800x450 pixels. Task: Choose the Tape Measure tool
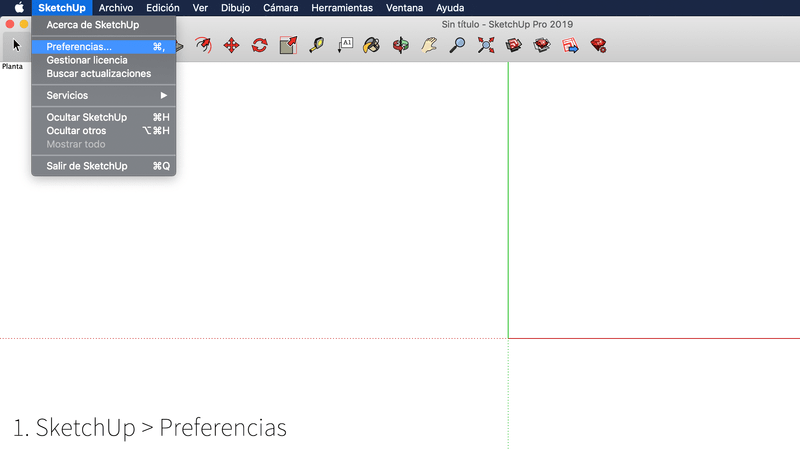pyautogui.click(x=316, y=45)
